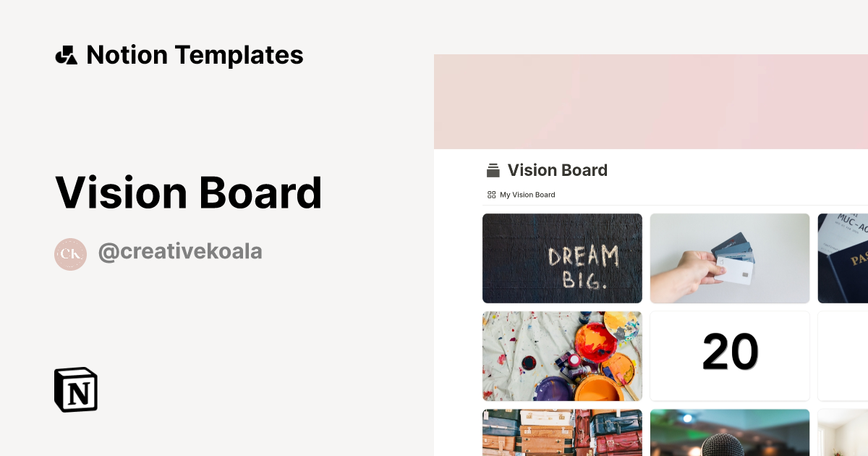Open the card showing number 20
868x456 pixels.
pyautogui.click(x=730, y=356)
